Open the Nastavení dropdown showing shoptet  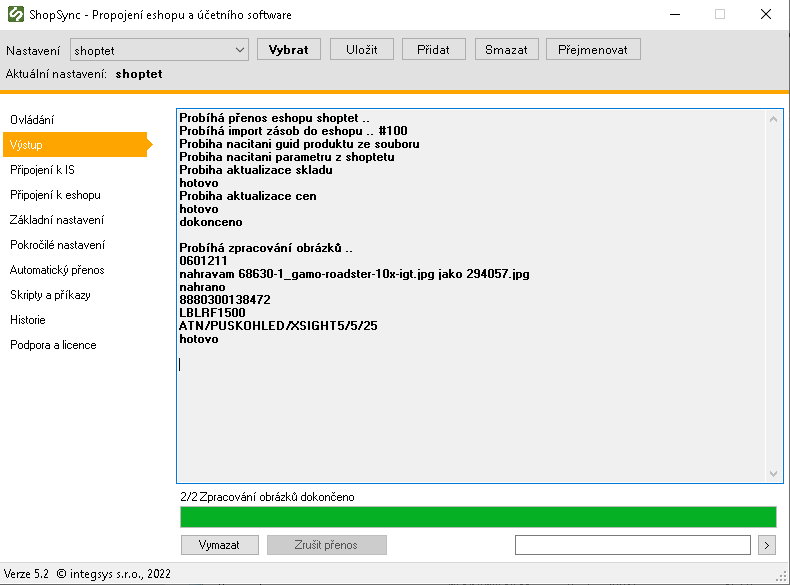[159, 50]
